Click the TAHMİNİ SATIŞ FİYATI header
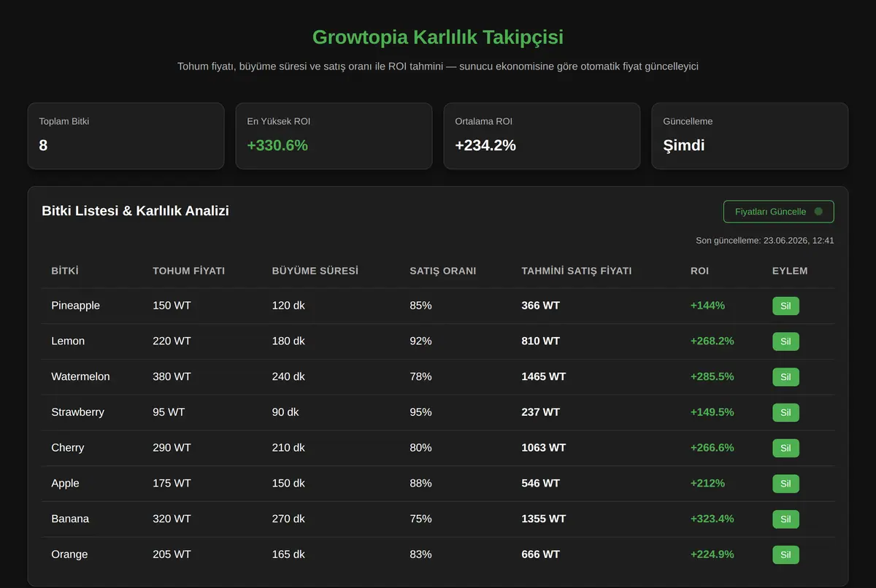 coord(577,271)
